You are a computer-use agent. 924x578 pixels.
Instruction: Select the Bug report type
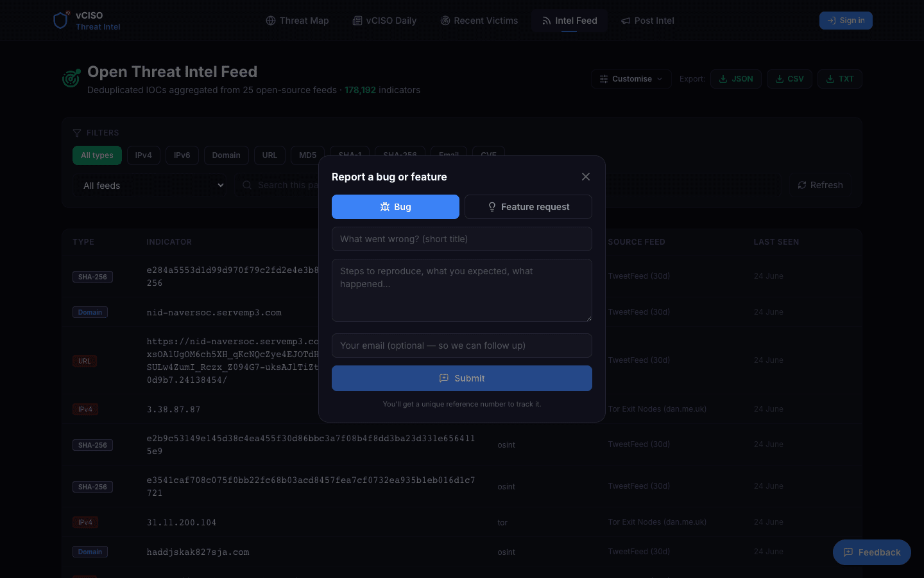(395, 207)
